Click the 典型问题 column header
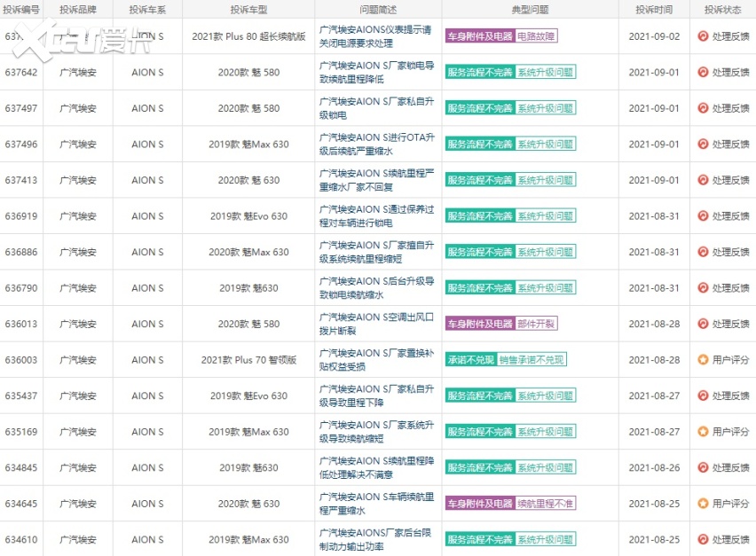 click(531, 10)
